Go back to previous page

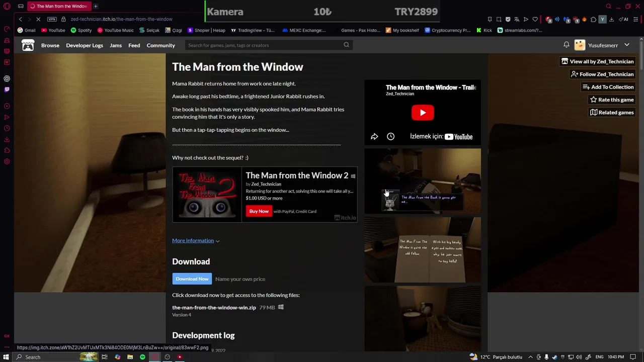coord(20,19)
